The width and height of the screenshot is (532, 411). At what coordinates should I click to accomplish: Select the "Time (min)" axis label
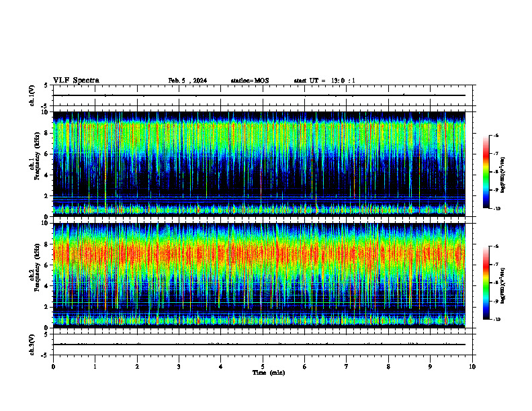[269, 373]
